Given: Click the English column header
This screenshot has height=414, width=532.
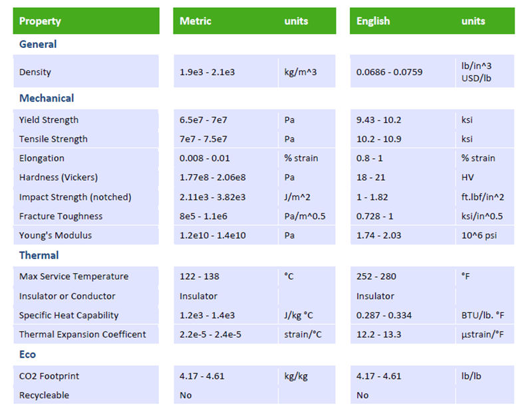Looking at the screenshot, I should pyautogui.click(x=373, y=21).
